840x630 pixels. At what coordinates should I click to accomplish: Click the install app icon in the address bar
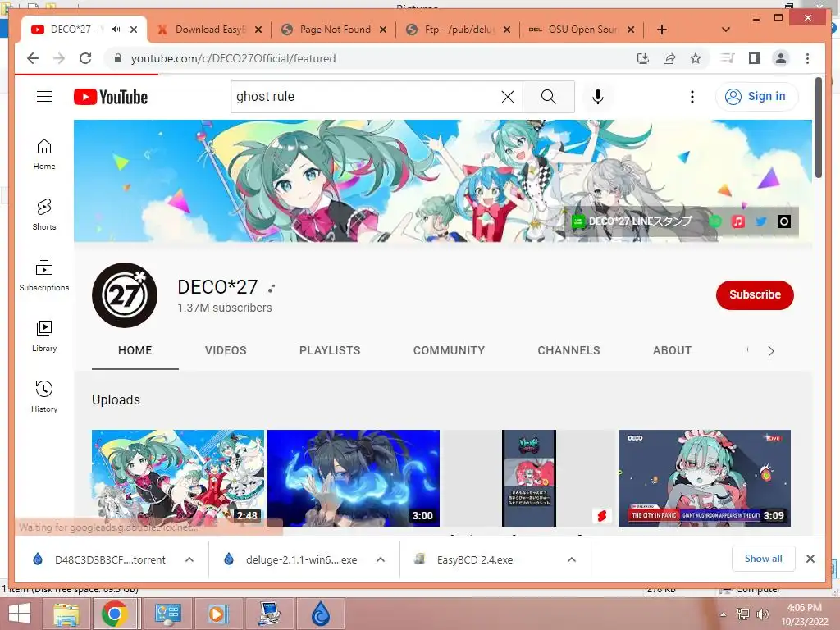(643, 58)
